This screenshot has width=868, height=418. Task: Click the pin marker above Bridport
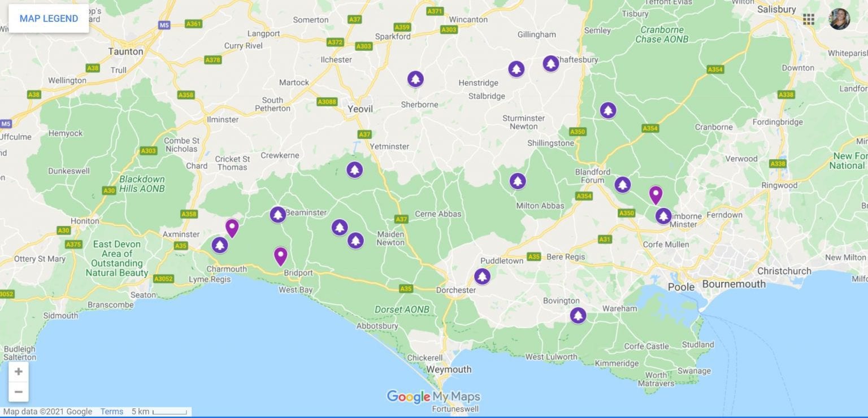280,255
